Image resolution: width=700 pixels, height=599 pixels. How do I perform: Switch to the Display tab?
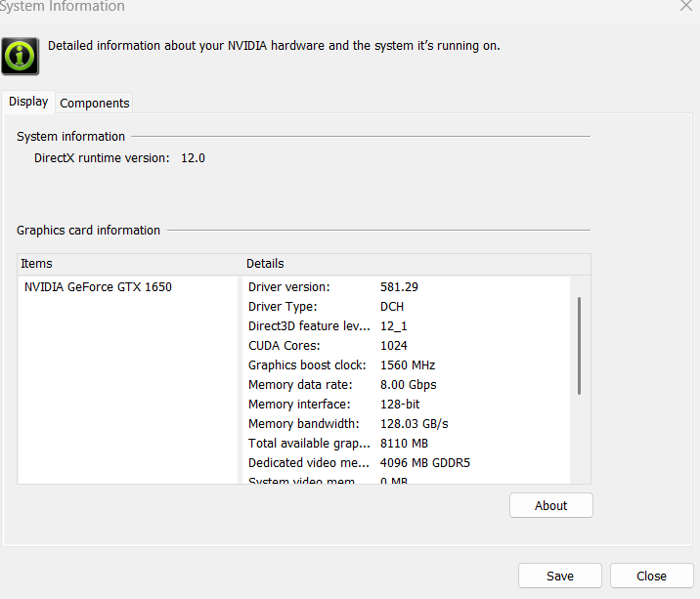(28, 102)
